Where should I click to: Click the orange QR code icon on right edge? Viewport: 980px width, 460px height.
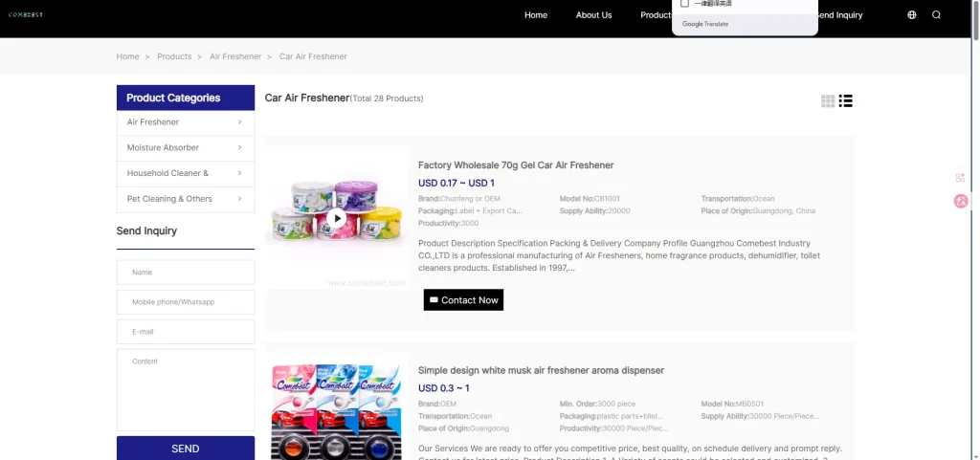(960, 178)
